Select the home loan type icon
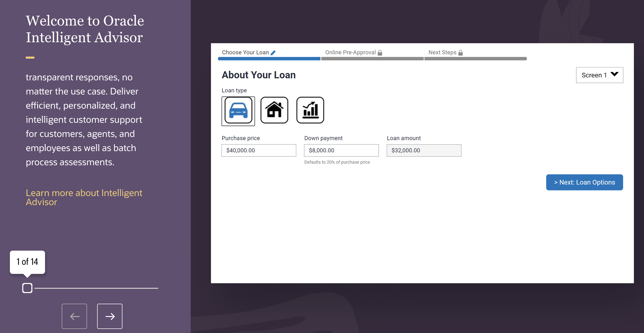This screenshot has width=644, height=333. pos(274,110)
